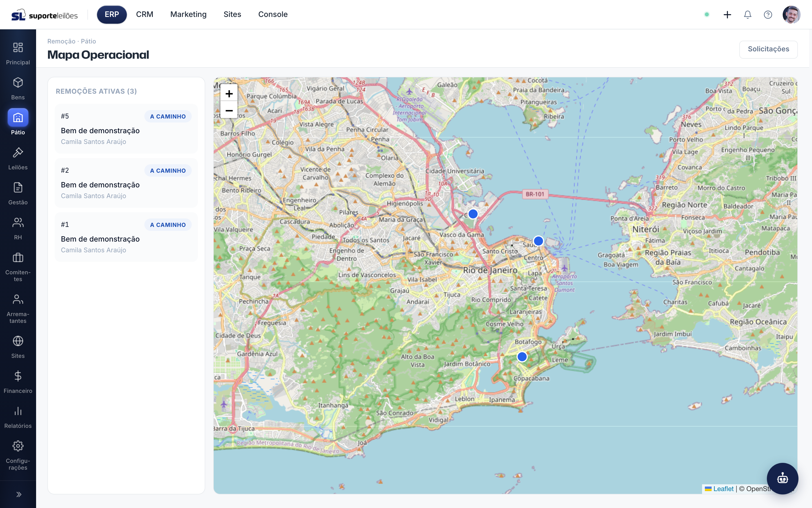812x508 pixels.
Task: Switch to the Marketing tab
Action: point(188,14)
